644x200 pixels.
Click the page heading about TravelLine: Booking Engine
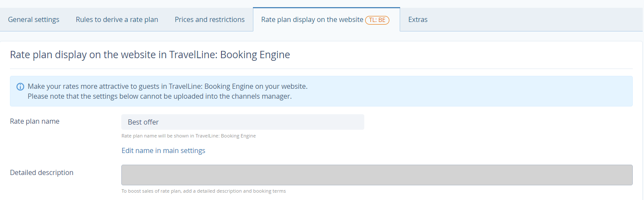point(150,55)
